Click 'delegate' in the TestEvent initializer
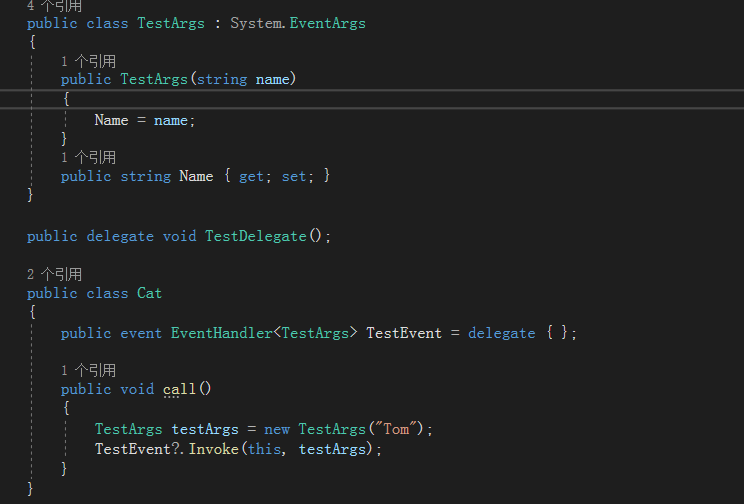This screenshot has width=744, height=504. tap(502, 333)
